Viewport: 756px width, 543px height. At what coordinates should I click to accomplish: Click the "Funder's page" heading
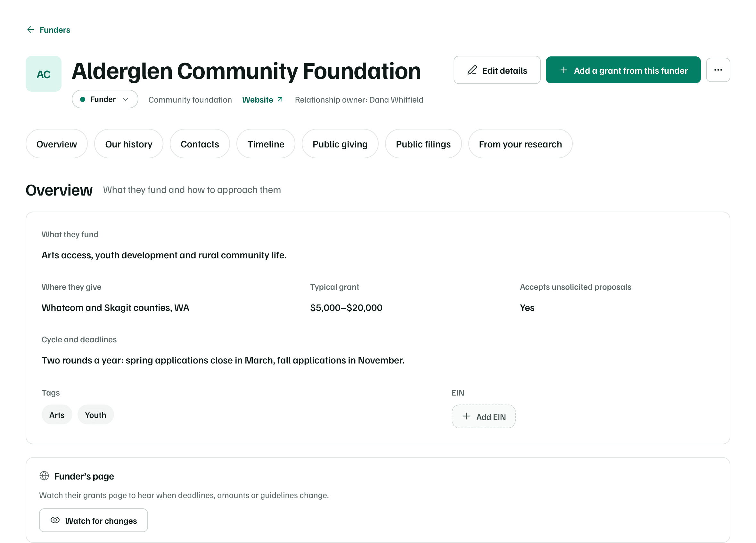[84, 476]
